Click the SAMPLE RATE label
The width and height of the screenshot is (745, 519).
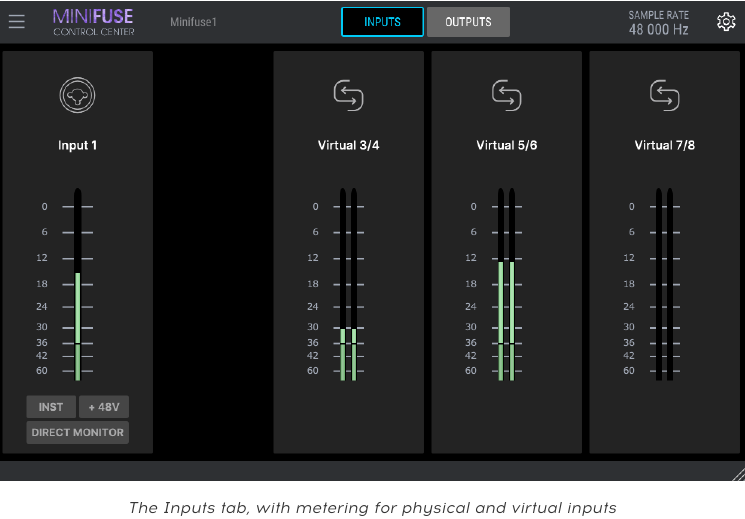[659, 15]
